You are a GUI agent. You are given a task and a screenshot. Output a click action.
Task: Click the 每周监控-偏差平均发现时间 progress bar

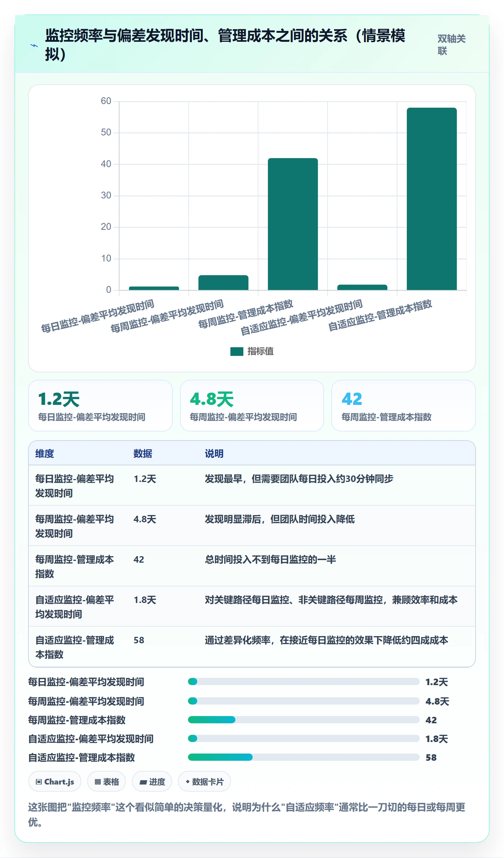tap(303, 701)
